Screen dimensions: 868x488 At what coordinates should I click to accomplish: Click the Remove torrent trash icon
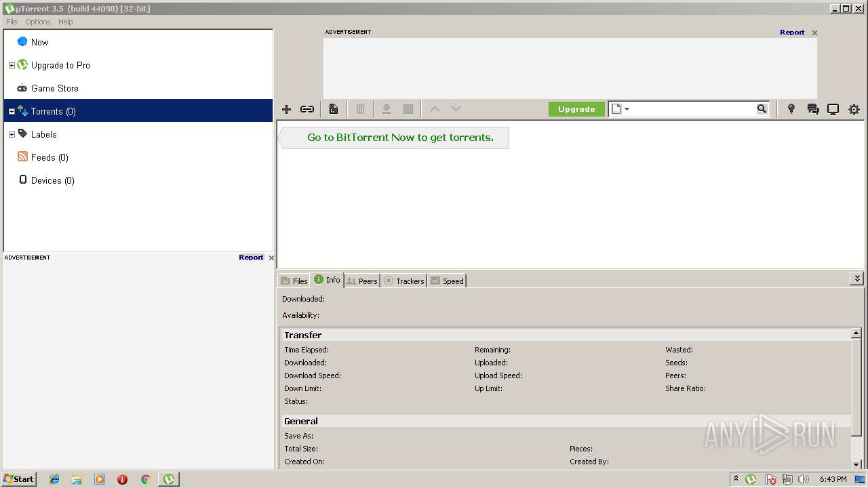click(361, 109)
